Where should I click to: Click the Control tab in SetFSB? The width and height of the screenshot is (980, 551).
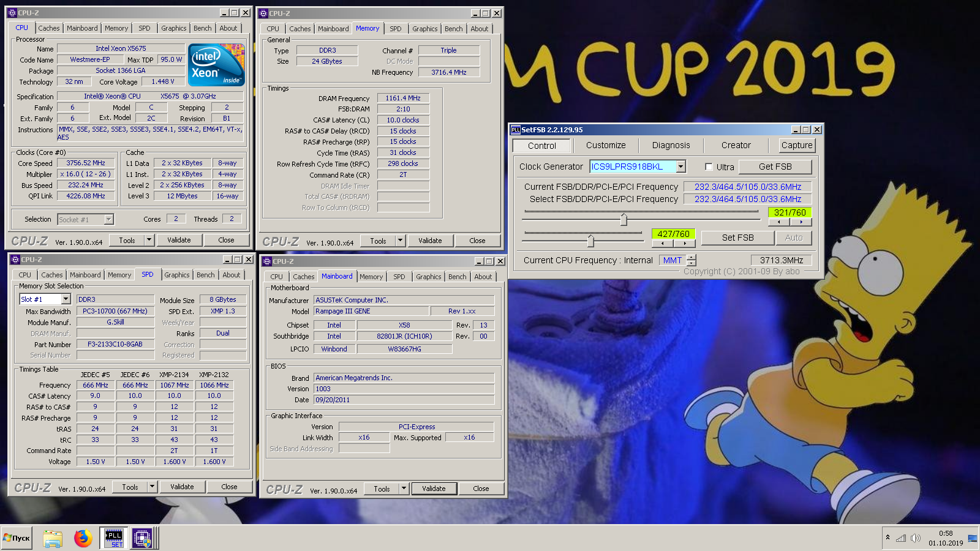[x=541, y=146]
